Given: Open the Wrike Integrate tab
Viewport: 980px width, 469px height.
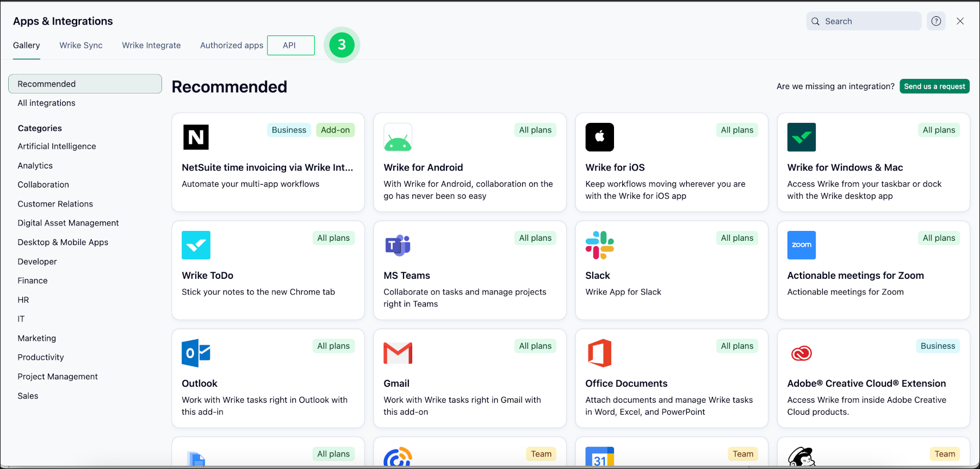Looking at the screenshot, I should coord(151,45).
